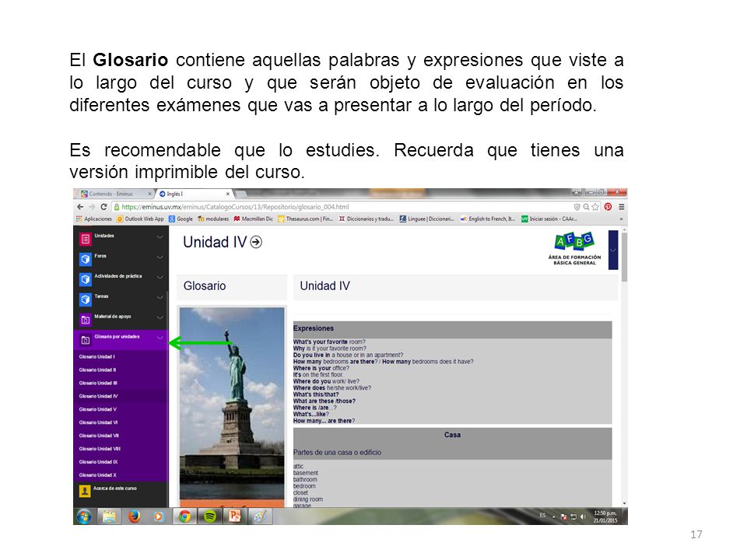The image size is (747, 560).
Task: Show more bookmarks overflow chevron
Action: tap(621, 219)
